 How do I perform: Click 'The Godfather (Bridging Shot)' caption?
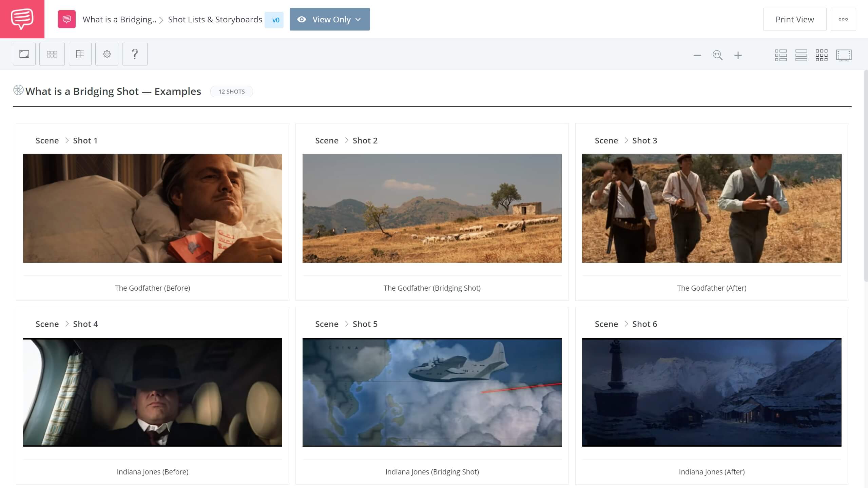(x=432, y=288)
